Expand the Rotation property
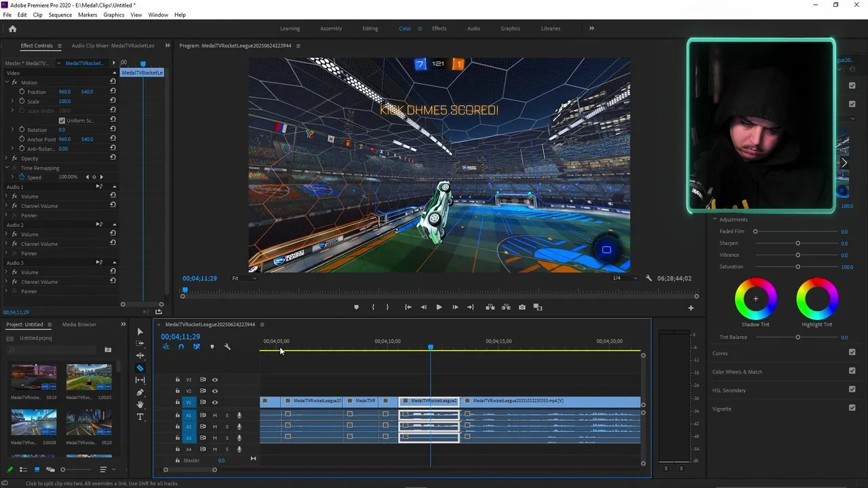Screen dimensions: 868x488 (x=12, y=129)
